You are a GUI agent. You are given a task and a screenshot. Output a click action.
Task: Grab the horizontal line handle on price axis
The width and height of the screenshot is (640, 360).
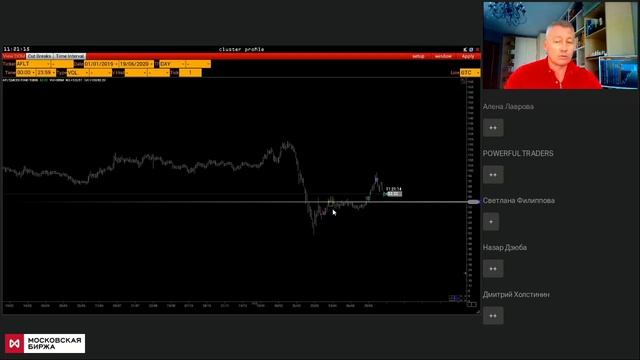tap(473, 202)
